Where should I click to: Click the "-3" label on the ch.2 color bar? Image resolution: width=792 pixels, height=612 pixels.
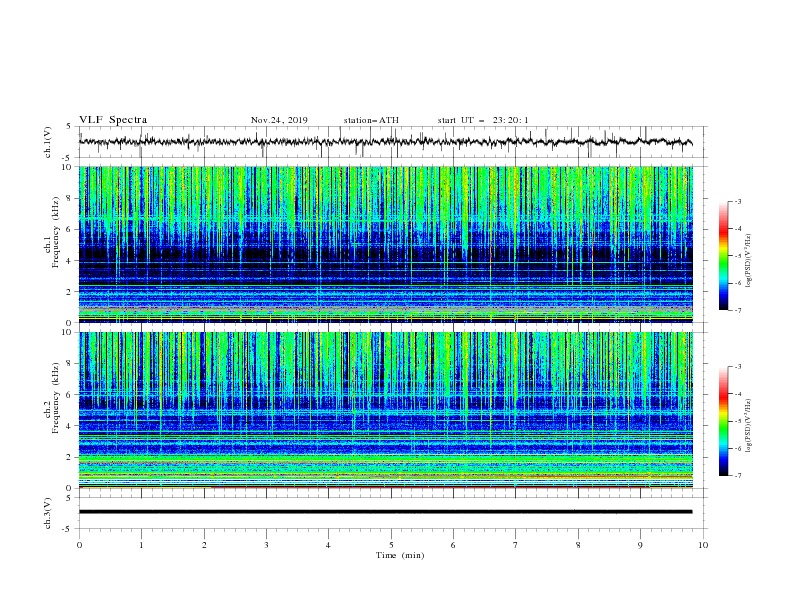coord(737,367)
